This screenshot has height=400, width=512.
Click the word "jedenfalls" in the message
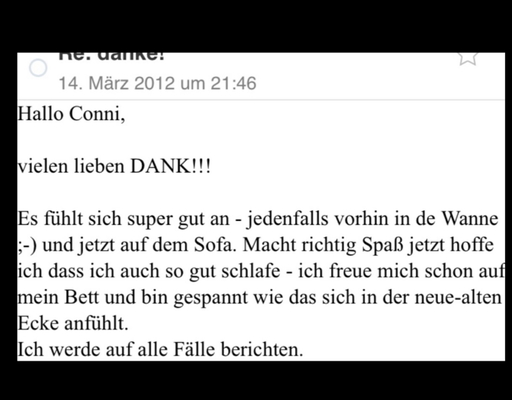(x=287, y=219)
